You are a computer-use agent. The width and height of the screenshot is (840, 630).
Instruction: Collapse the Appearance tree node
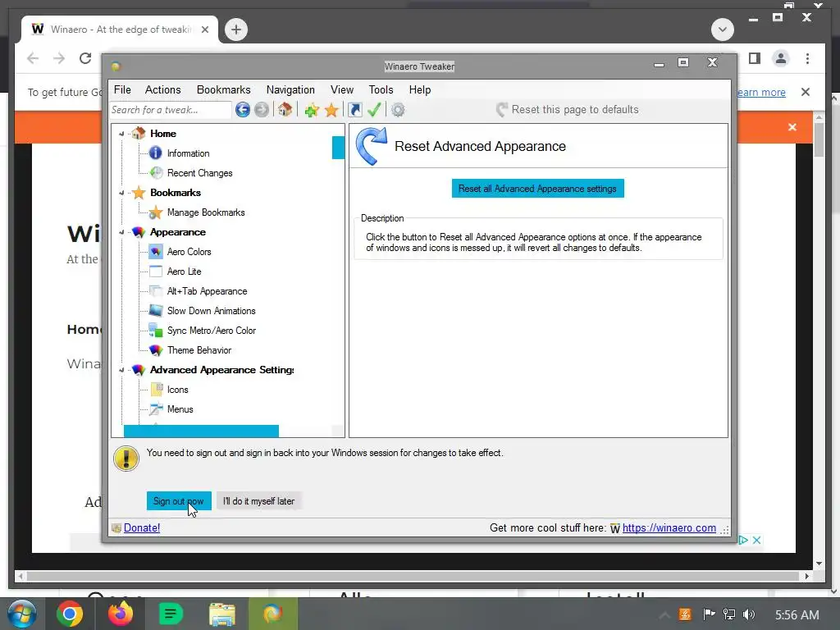point(121,232)
